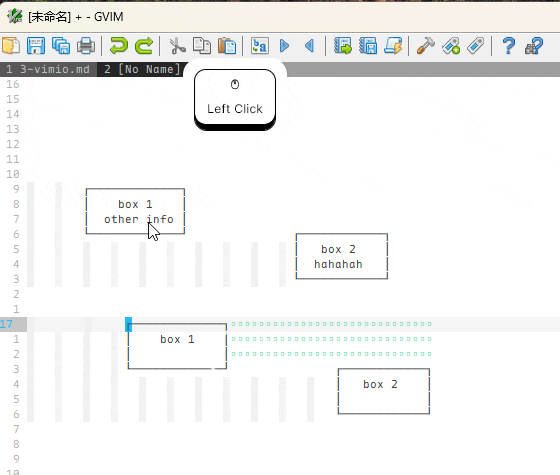Image resolution: width=560 pixels, height=475 pixels.
Task: Redo the change with the green redo arrow
Action: point(144,46)
